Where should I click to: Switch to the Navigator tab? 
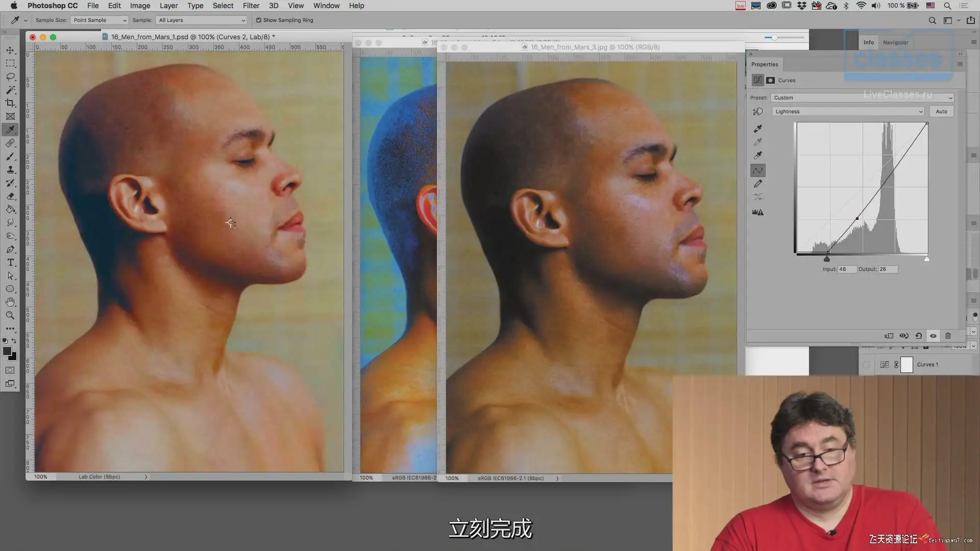point(895,42)
